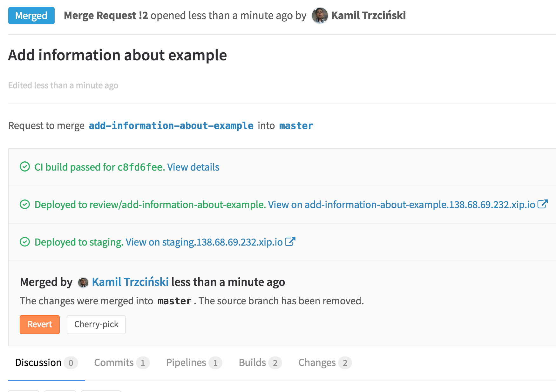Show the Changes tab
The image size is (556, 392).
pos(317,362)
